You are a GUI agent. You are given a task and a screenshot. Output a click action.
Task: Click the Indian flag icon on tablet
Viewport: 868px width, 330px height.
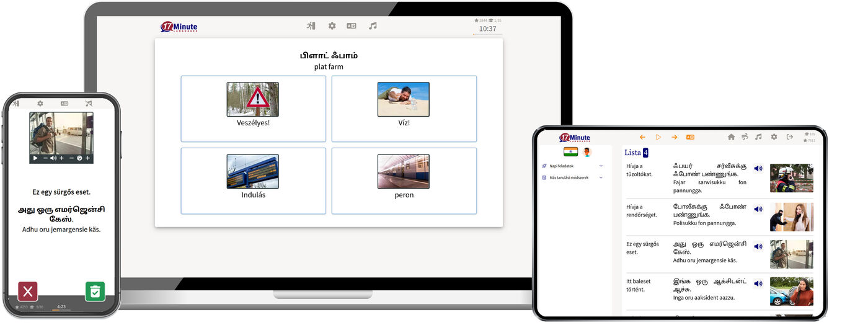pyautogui.click(x=570, y=152)
